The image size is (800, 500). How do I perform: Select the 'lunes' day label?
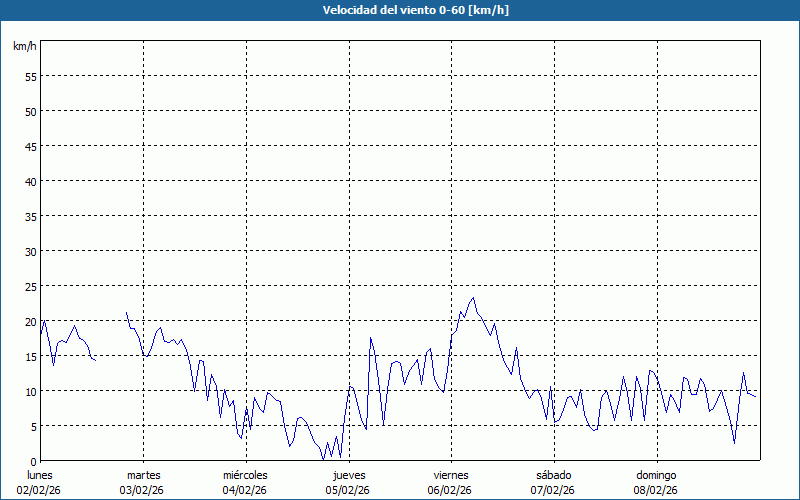pyautogui.click(x=39, y=475)
